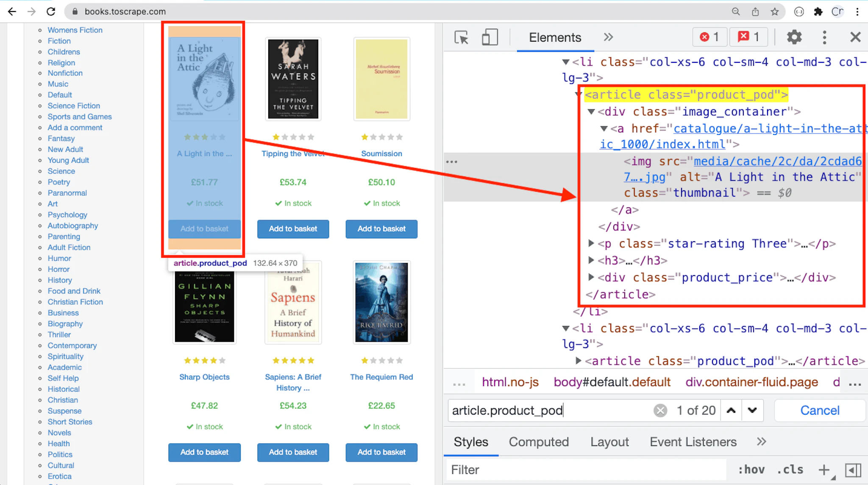Viewport: 868px width, 485px height.
Task: Open the Chrome three-dot menu
Action: pyautogui.click(x=857, y=11)
